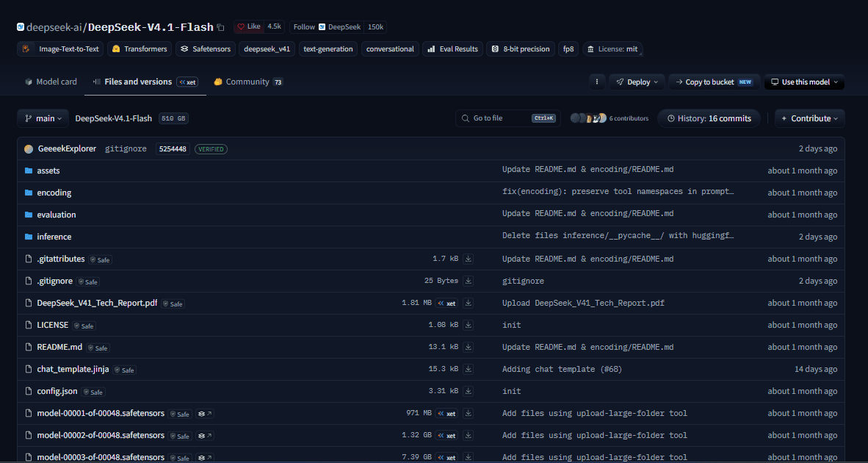The width and height of the screenshot is (868, 463).
Task: Click Safe badge next to README.md
Action: tap(98, 348)
